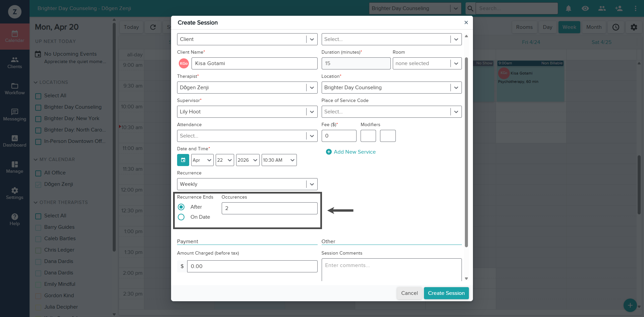644x317 pixels.
Task: Go to Clients in the sidebar
Action: click(15, 63)
